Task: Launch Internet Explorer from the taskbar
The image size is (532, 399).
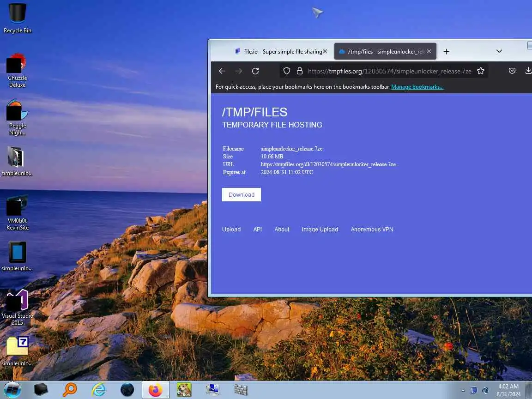Action: [x=98, y=390]
